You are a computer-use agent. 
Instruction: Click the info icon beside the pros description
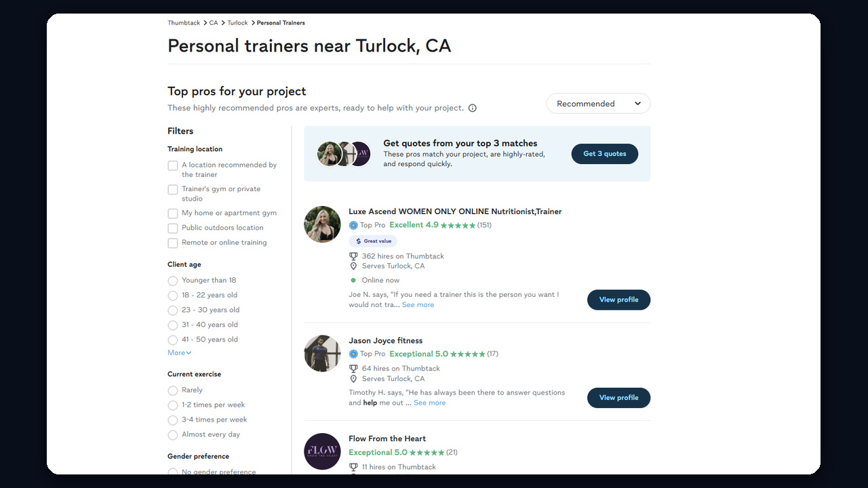[x=473, y=108]
